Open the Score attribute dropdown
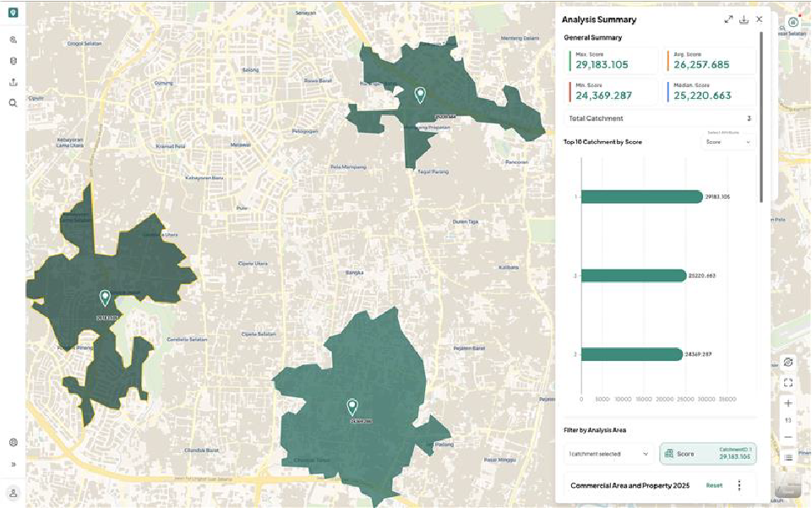Image resolution: width=812 pixels, height=508 pixels. (x=728, y=142)
